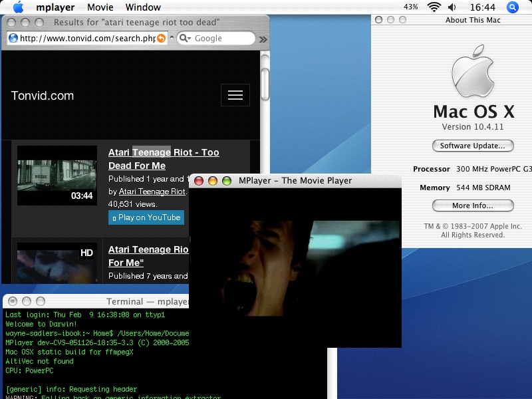Screen dimensions: 532x399
Task: Click More Info button in About This Mac
Action: [x=473, y=205]
